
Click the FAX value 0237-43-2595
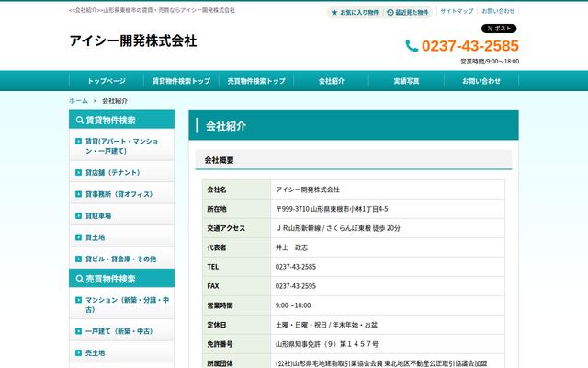296,286
